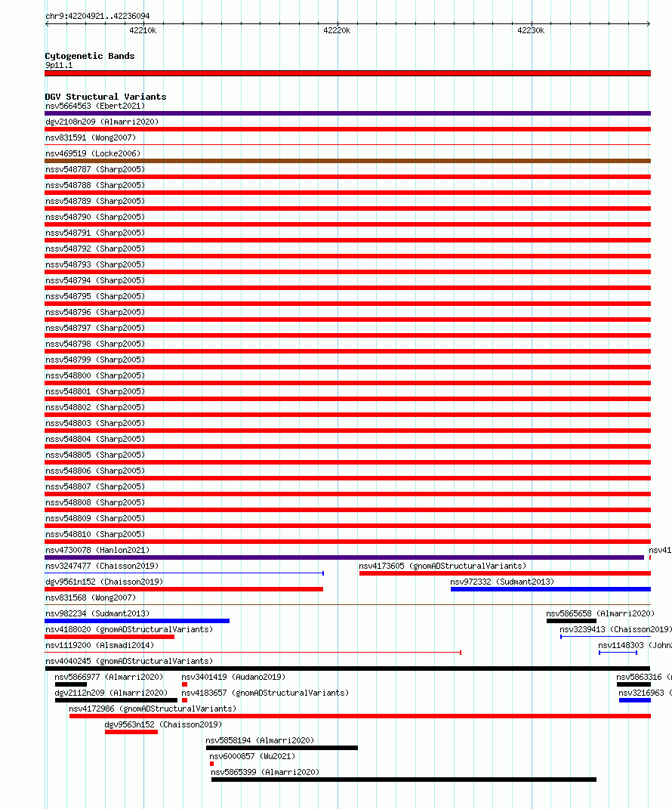Open nsv4188020 (gnomADStructuralVariants) label

click(129, 629)
